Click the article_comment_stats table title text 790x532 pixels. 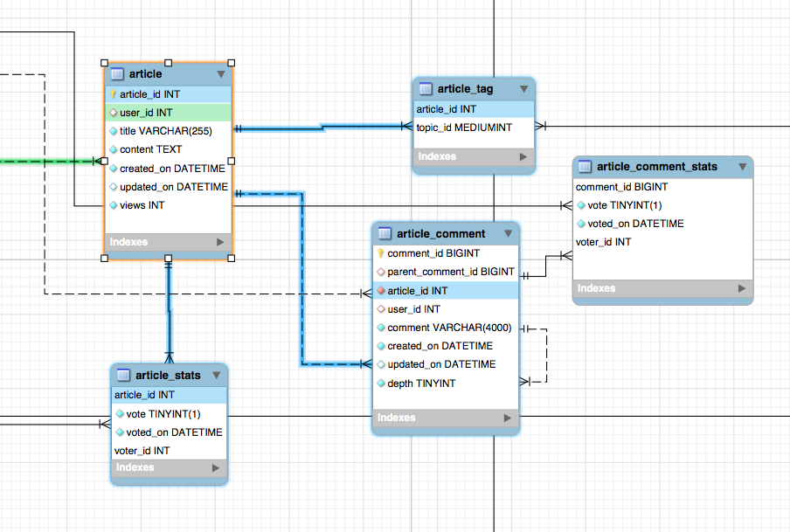pos(657,167)
